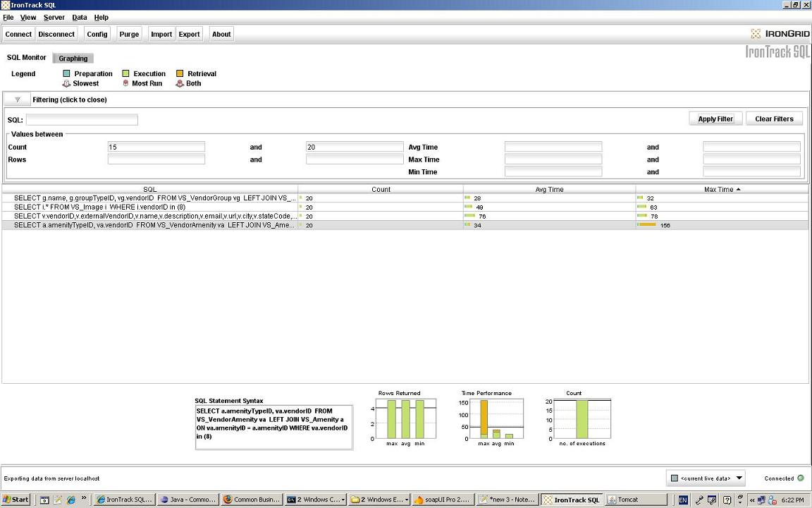This screenshot has width=812, height=508.
Task: Sort by the SQL column header
Action: (149, 189)
